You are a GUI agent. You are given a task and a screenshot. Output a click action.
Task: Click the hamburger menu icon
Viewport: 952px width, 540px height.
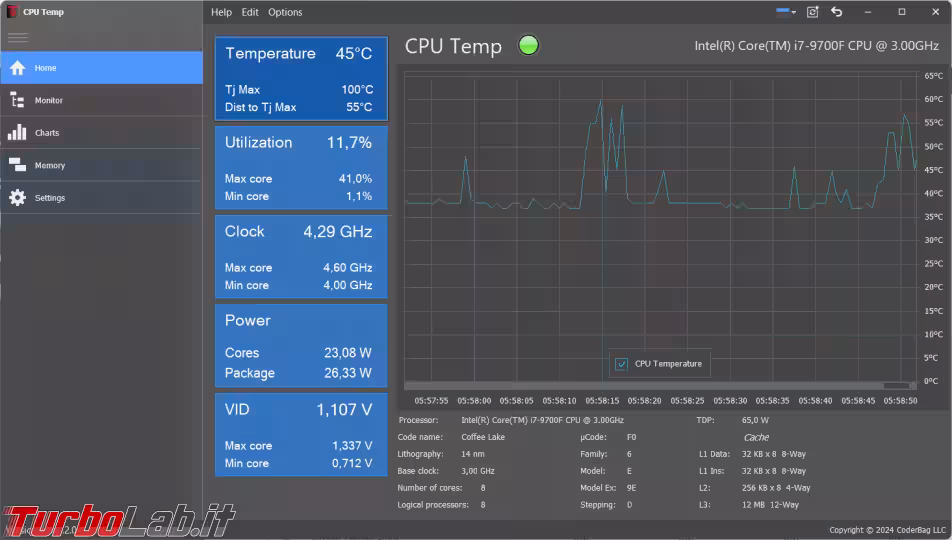(18, 38)
